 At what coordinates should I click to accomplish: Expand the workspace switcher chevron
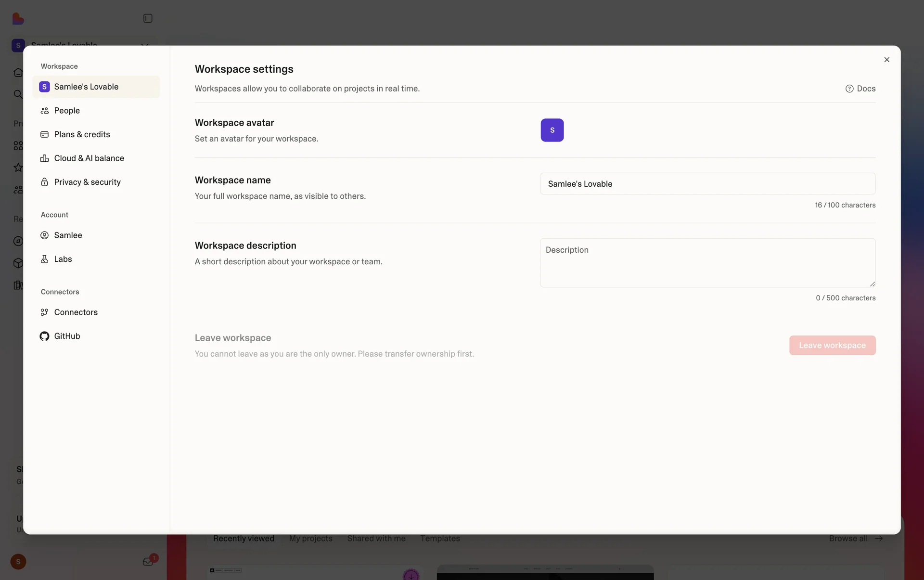[144, 43]
